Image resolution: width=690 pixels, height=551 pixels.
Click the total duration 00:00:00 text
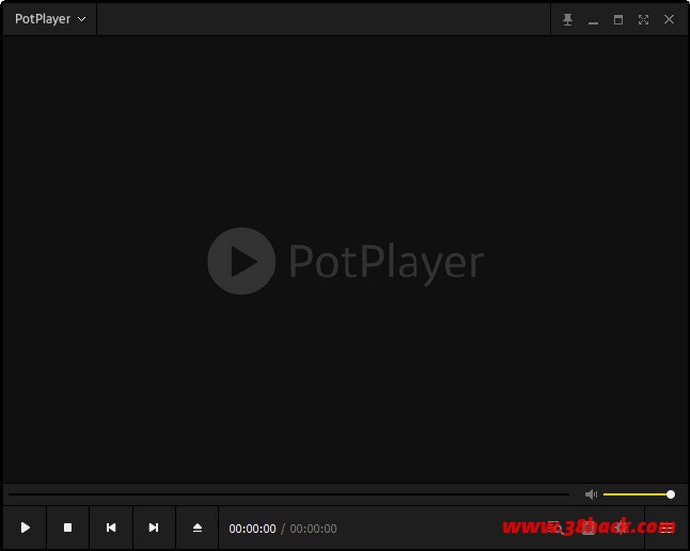(313, 529)
